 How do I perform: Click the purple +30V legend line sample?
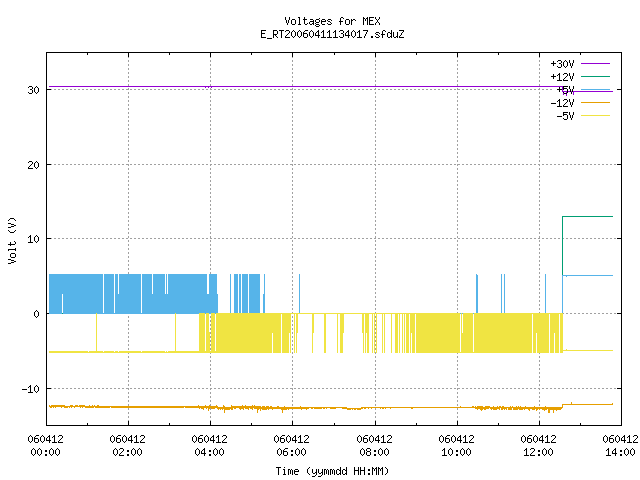pyautogui.click(x=595, y=64)
